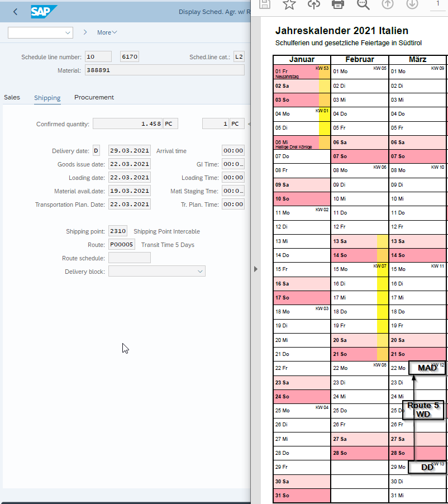Click the SAP logo
Viewport: 448px width, 504px height.
click(44, 12)
